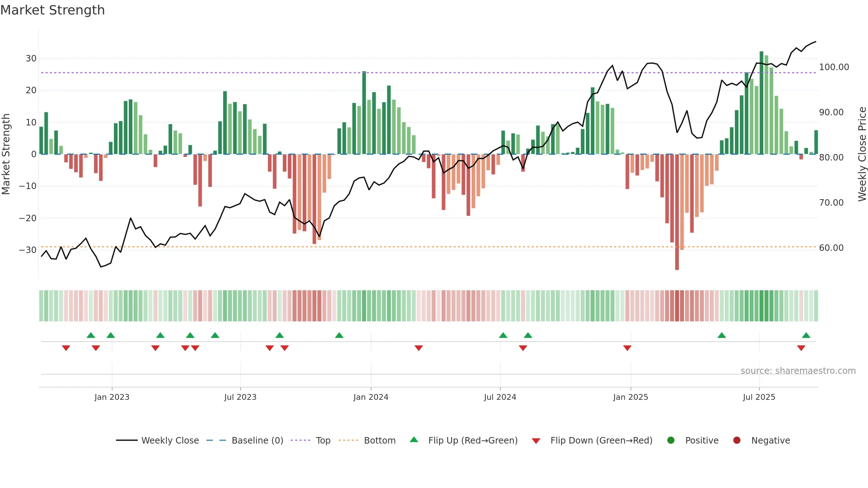Click the tallest green bar above 30

click(761, 103)
